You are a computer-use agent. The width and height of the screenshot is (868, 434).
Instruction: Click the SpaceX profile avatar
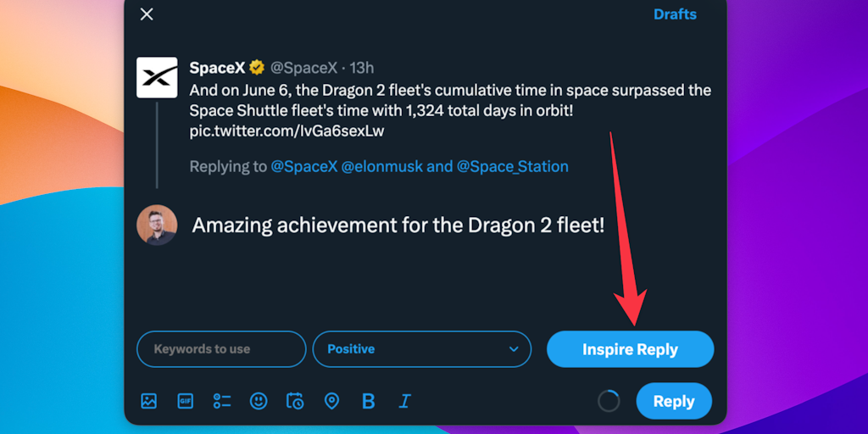tap(157, 78)
